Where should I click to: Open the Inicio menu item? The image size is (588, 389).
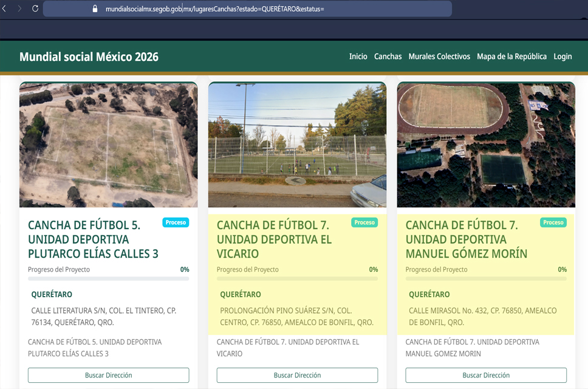[358, 57]
